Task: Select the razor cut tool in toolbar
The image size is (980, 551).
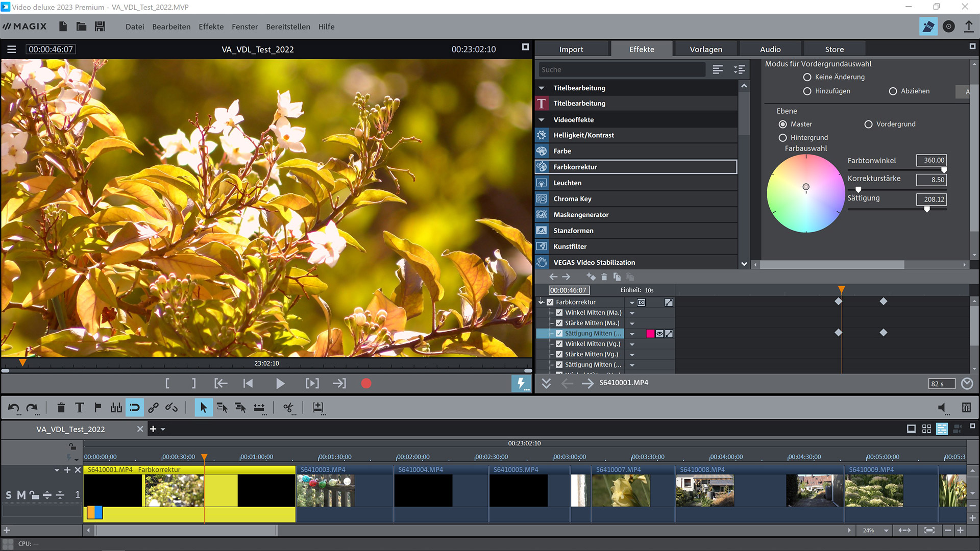Action: (x=288, y=407)
